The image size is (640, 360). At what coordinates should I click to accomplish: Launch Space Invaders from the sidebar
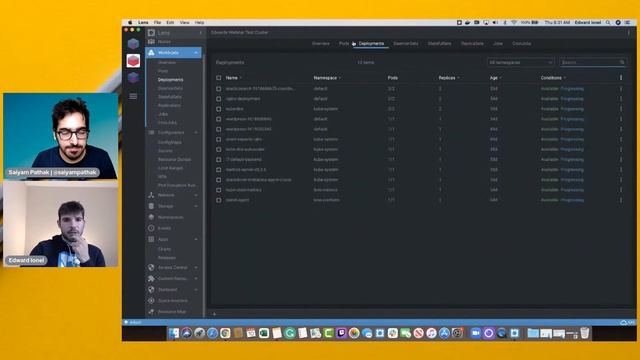(172, 300)
